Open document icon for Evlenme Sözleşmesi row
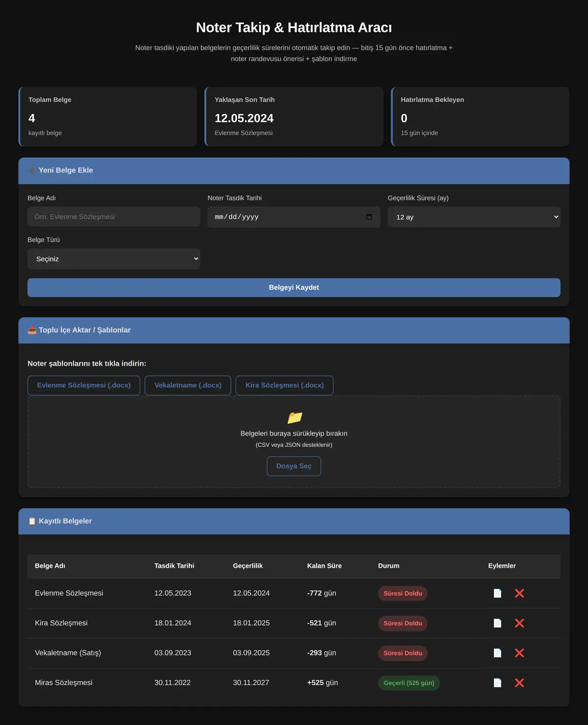The height and width of the screenshot is (725, 588). [x=497, y=593]
